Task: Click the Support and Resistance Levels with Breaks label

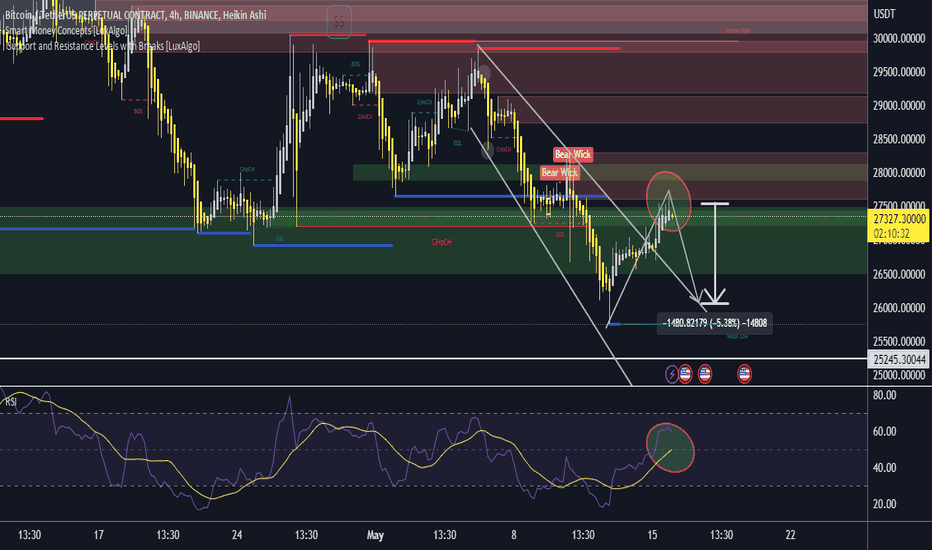Action: click(x=102, y=46)
